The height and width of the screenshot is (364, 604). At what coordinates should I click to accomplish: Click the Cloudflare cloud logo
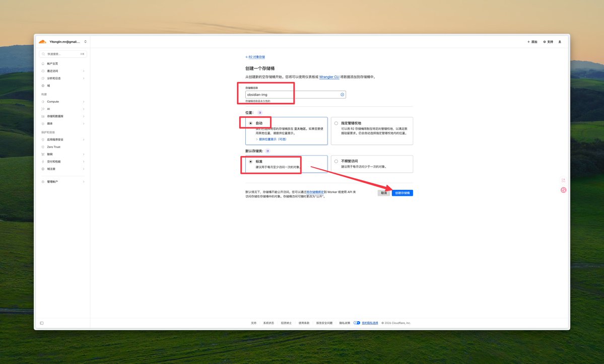point(42,42)
